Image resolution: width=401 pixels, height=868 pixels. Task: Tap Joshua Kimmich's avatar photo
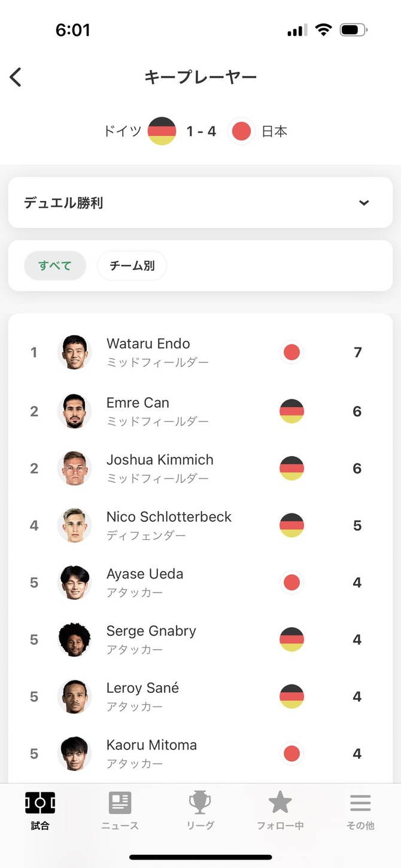(x=75, y=468)
